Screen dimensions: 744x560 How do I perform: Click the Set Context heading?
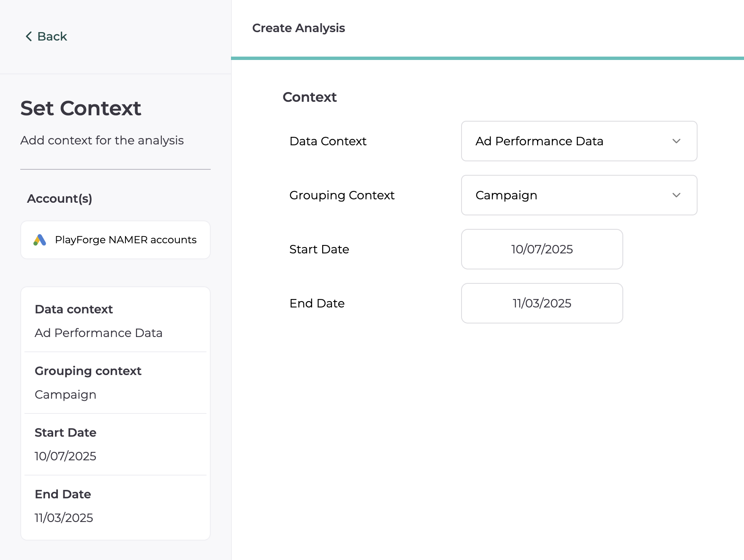click(x=81, y=108)
